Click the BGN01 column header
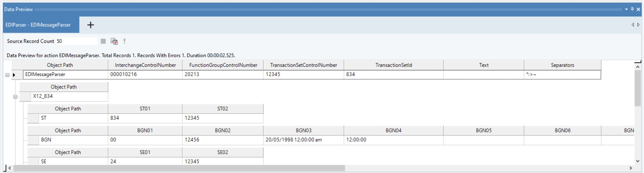 (145, 130)
